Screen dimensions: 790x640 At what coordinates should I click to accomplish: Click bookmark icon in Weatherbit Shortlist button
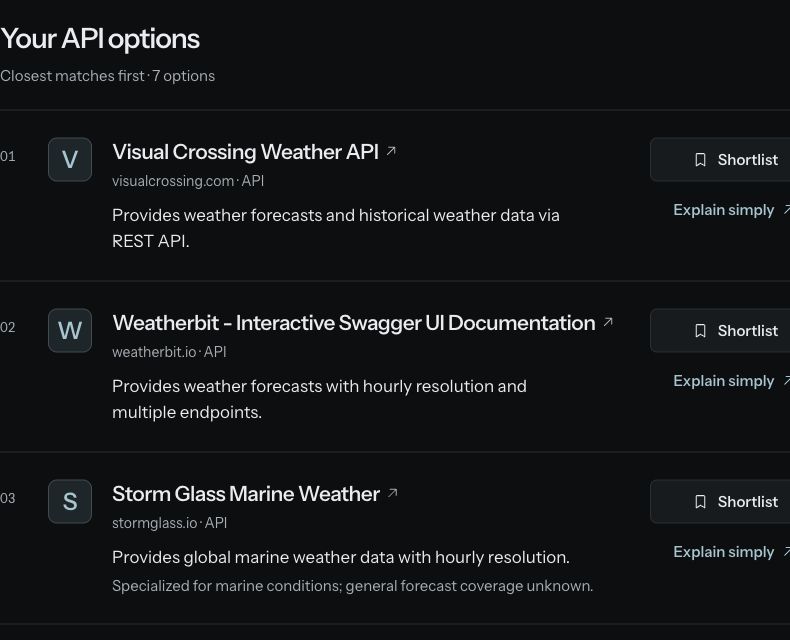tap(700, 331)
